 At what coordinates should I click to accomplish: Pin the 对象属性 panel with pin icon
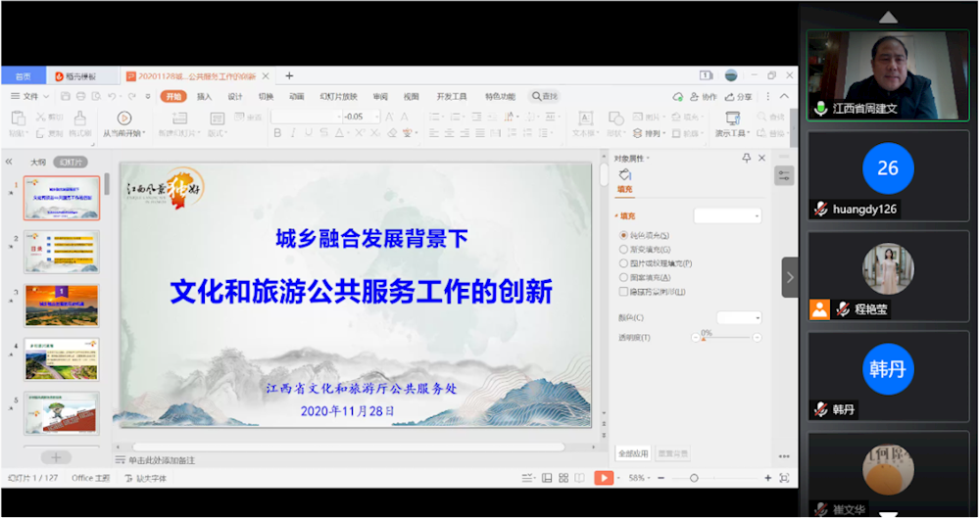click(747, 158)
